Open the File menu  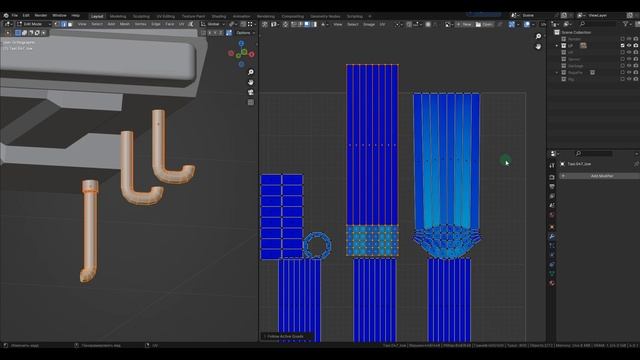(14, 16)
